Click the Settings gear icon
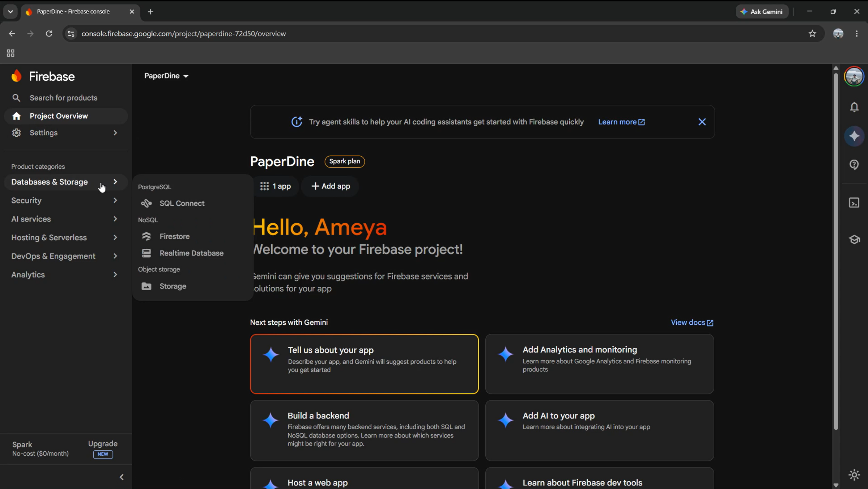 16,133
